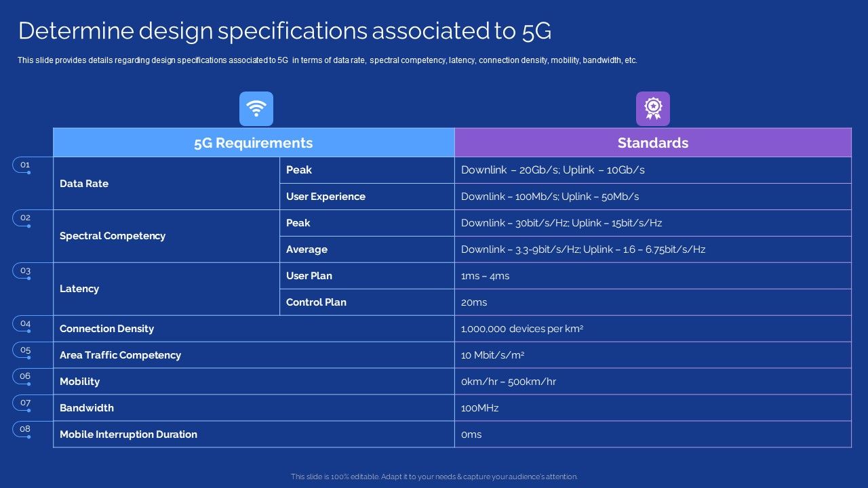Select the Spectral Competency cell
The image size is (868, 488).
click(x=166, y=236)
